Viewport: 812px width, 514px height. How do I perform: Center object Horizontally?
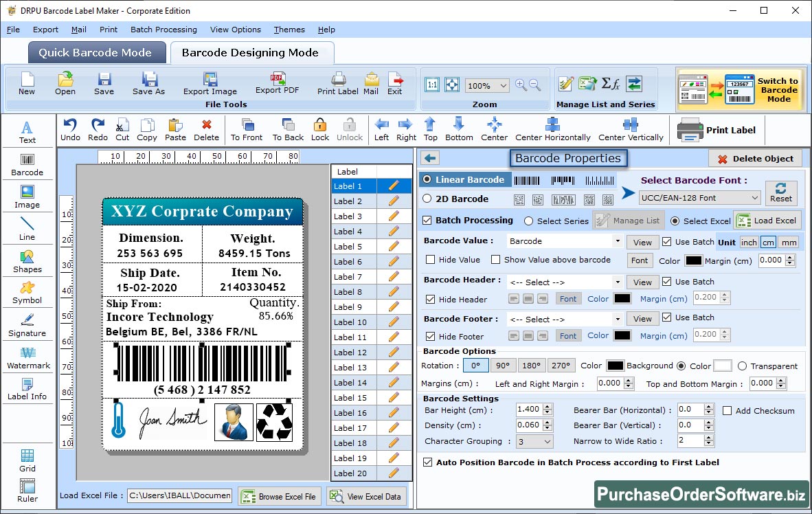point(552,130)
